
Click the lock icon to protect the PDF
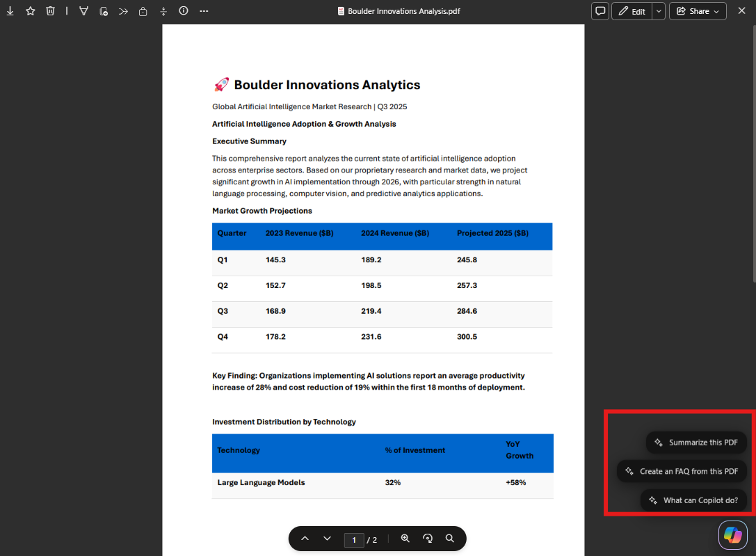143,11
